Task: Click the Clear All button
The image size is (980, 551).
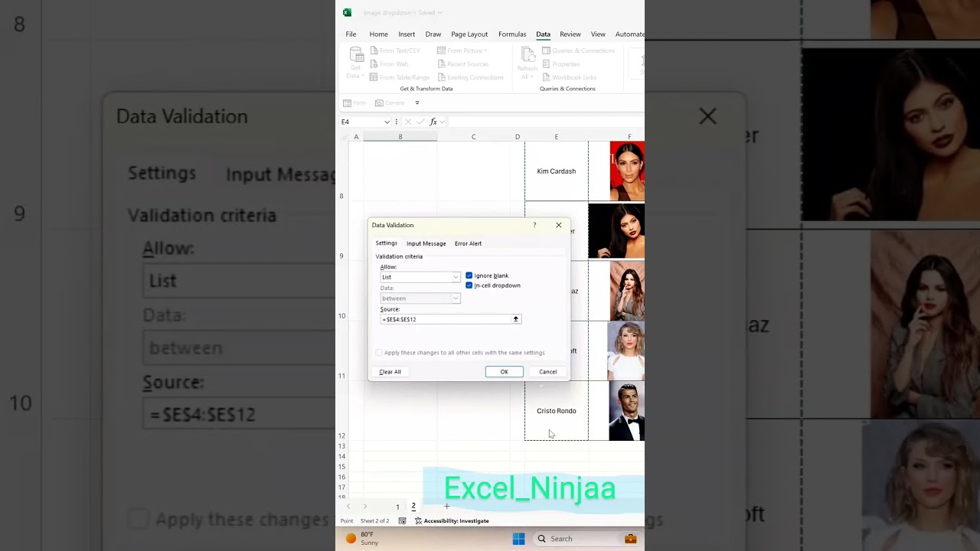Action: 390,372
